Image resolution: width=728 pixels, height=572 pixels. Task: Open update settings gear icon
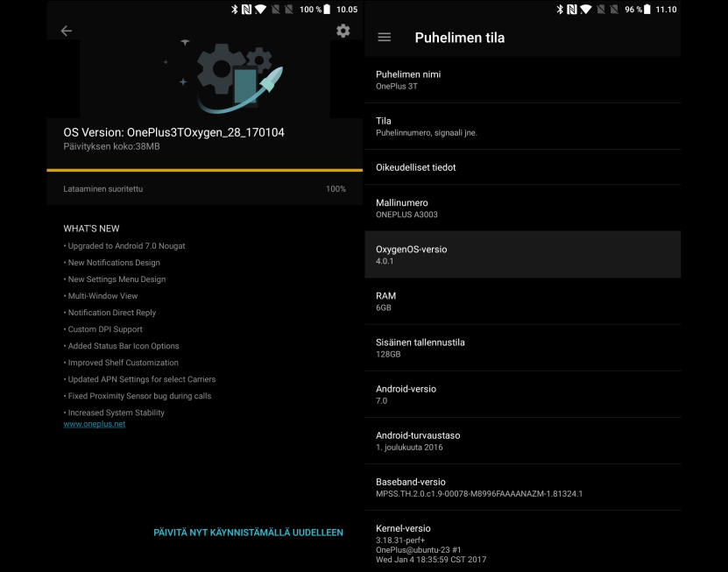[x=343, y=32]
